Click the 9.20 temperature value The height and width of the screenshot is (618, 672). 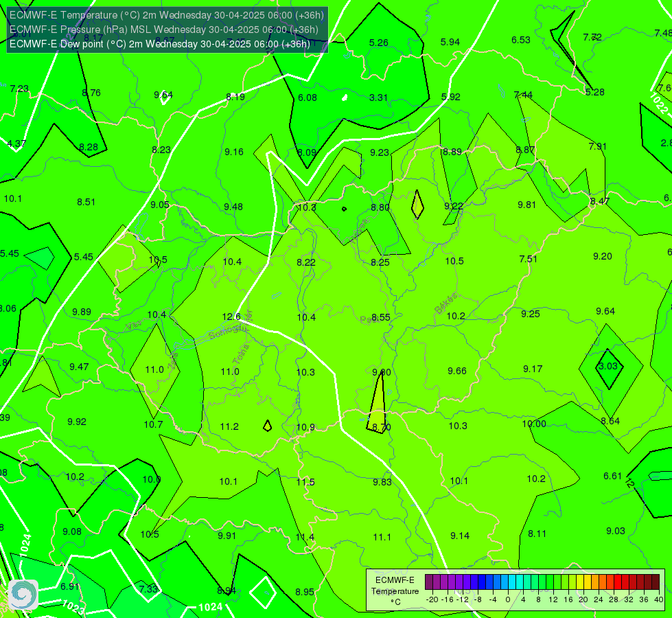tap(603, 256)
